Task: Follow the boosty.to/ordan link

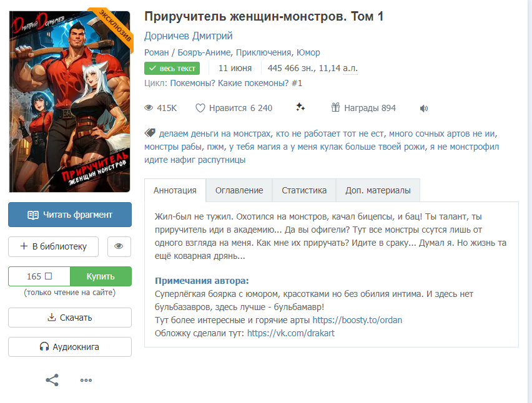Action: tap(357, 320)
